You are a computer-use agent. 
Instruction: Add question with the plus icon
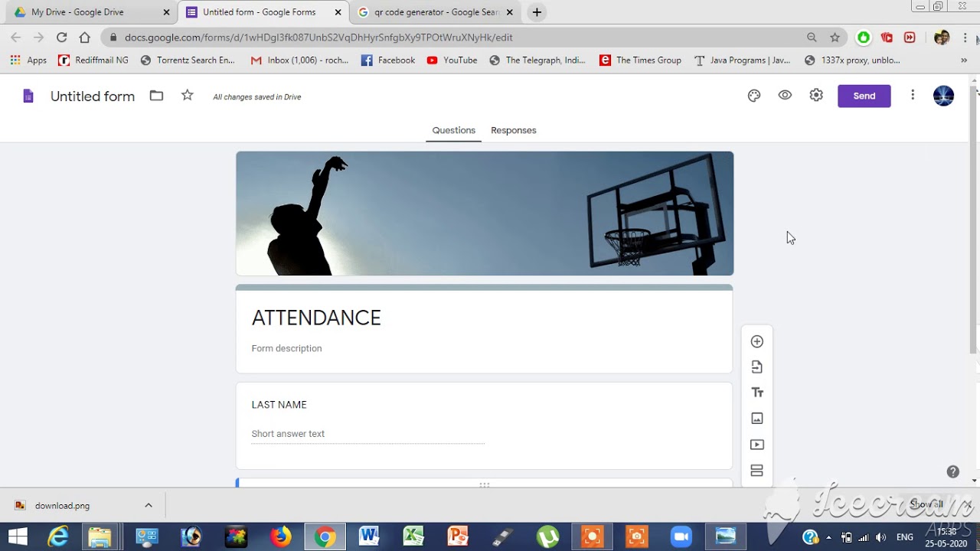click(757, 341)
